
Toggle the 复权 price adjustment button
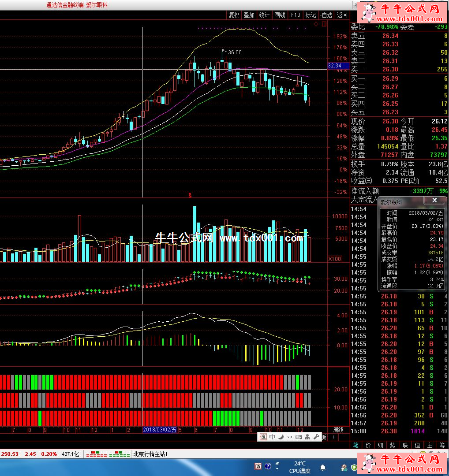[234, 15]
